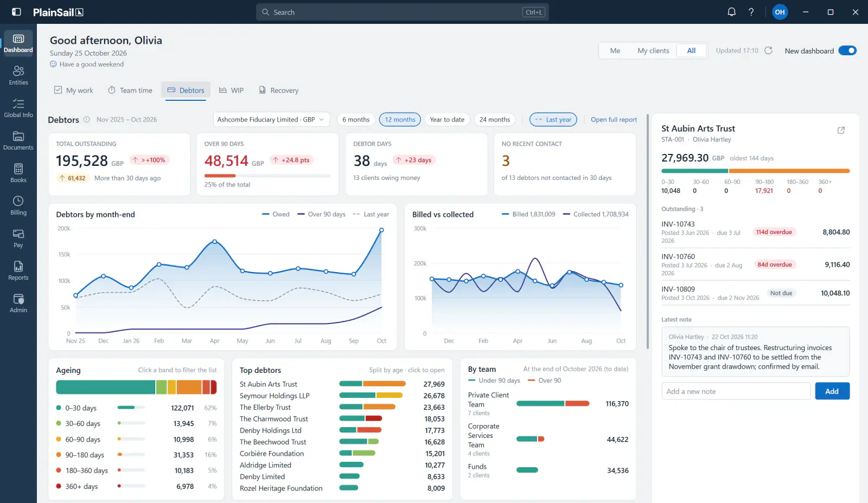The image size is (868, 503).
Task: Go to Billing in the sidebar
Action: [18, 205]
